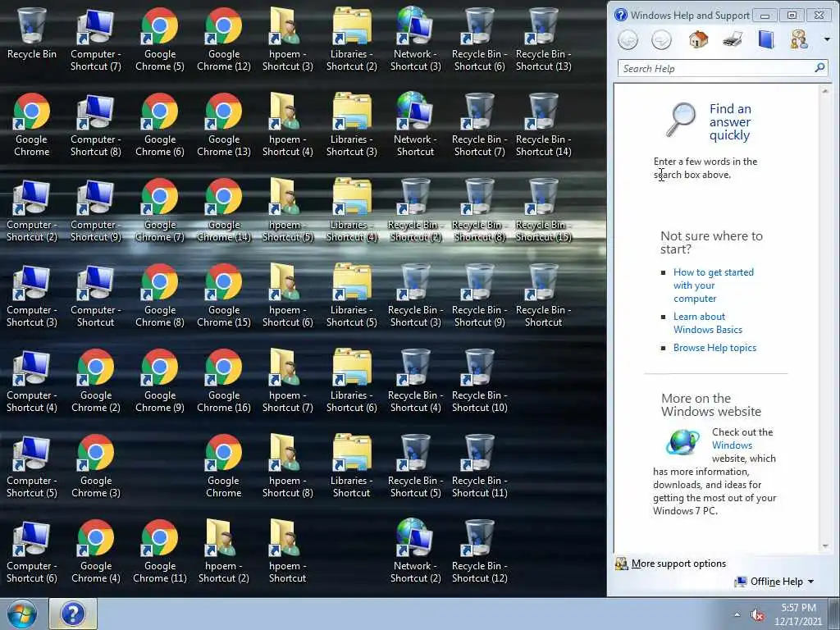Select Libraries - Shortcut icon

pos(351,466)
